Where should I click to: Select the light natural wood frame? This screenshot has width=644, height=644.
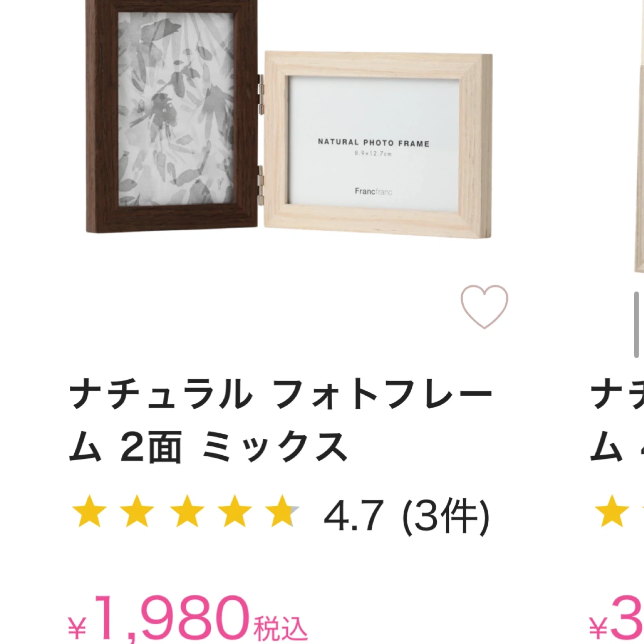(x=378, y=144)
